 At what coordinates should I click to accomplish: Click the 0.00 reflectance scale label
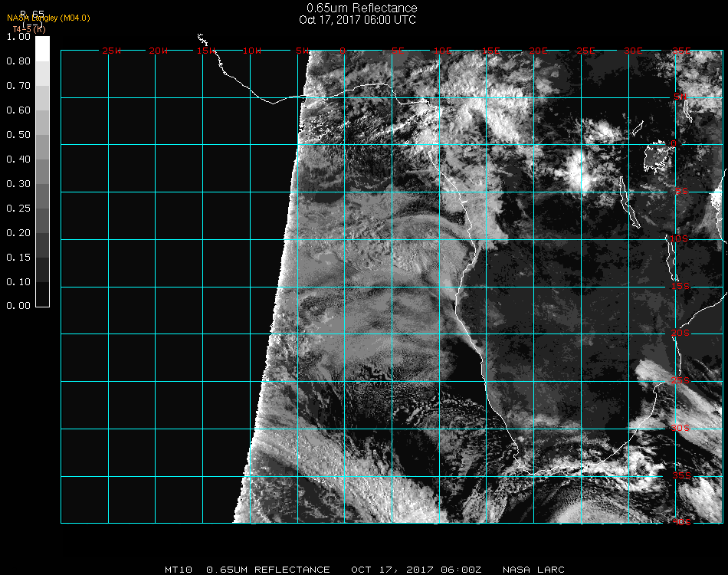click(x=18, y=306)
